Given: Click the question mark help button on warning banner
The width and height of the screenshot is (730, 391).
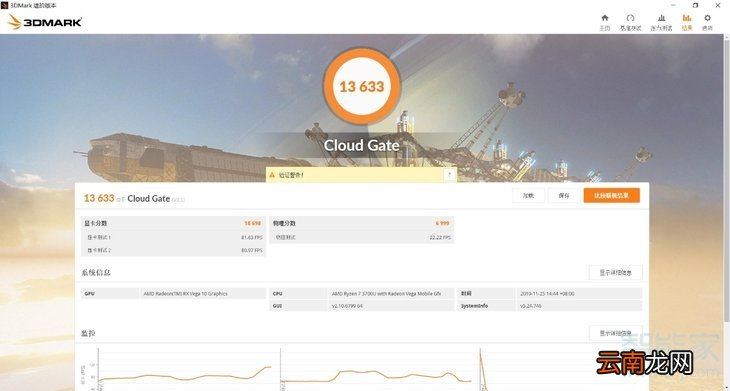Looking at the screenshot, I should pyautogui.click(x=449, y=175).
